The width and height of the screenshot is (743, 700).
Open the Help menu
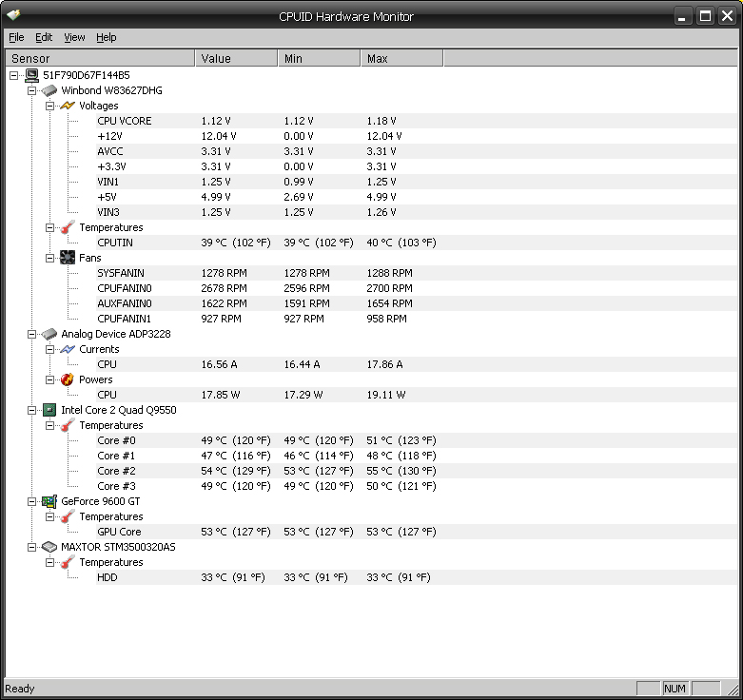point(107,37)
